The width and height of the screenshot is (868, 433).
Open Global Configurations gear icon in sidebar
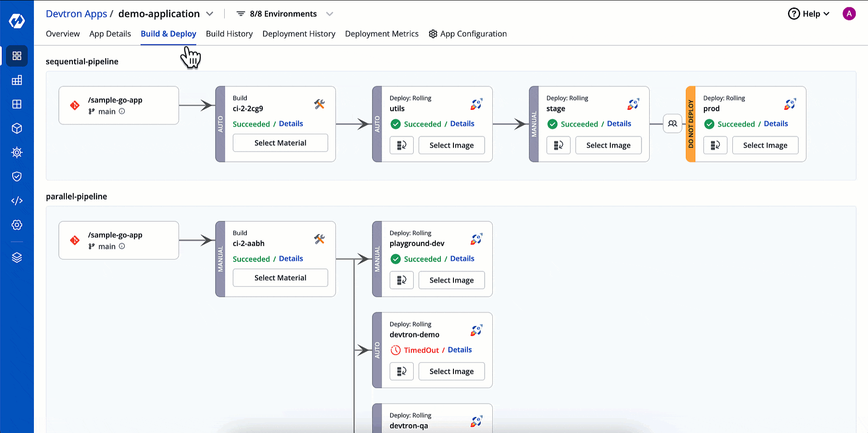click(x=17, y=225)
